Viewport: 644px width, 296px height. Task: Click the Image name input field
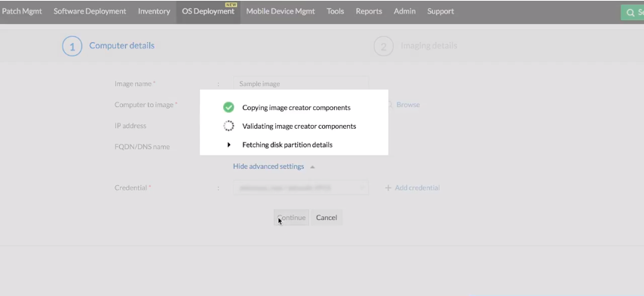click(x=301, y=84)
